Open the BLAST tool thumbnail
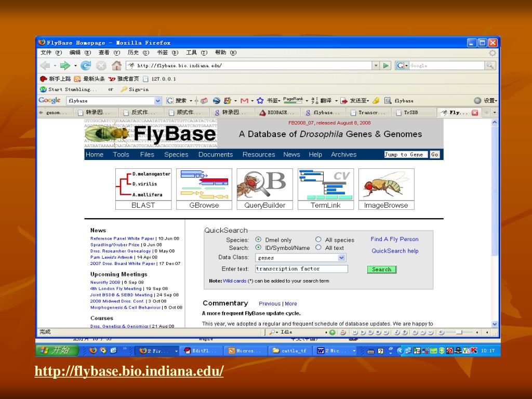Screen dimensions: 532x399 (x=143, y=189)
